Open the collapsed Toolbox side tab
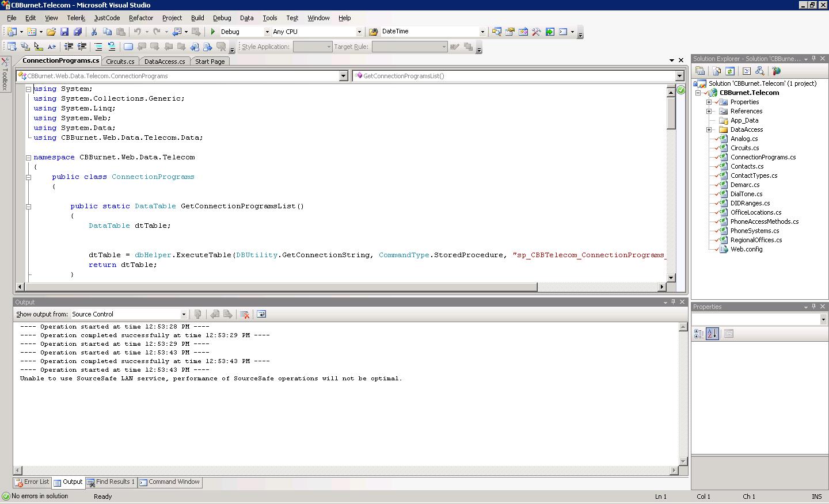Screen dimensions: 829x504 (5, 74)
